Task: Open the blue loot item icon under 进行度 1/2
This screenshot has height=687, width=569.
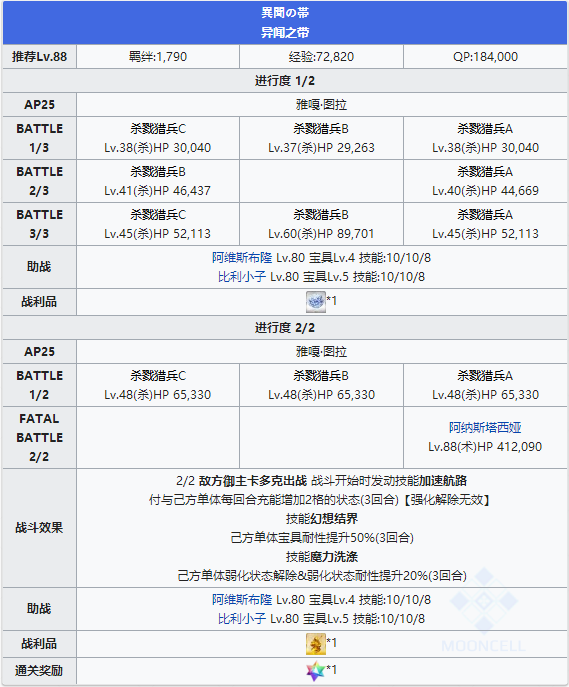Action: tap(315, 301)
